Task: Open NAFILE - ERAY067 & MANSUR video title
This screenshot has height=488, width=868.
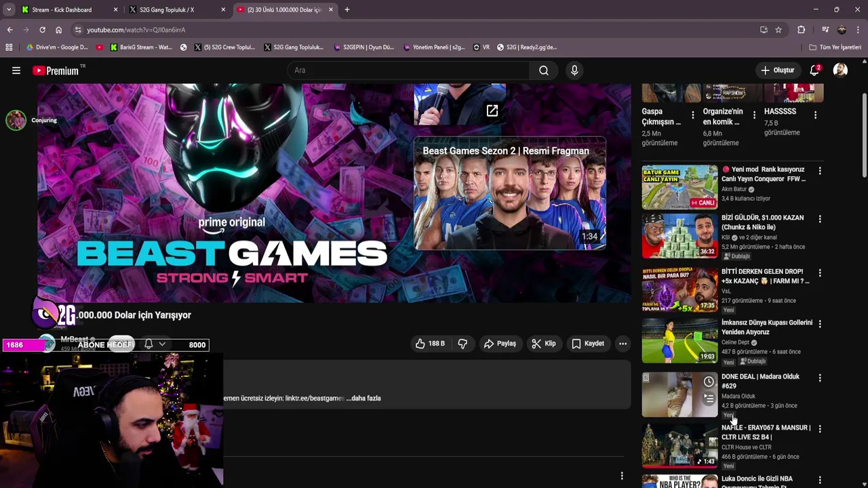Action: [x=766, y=432]
